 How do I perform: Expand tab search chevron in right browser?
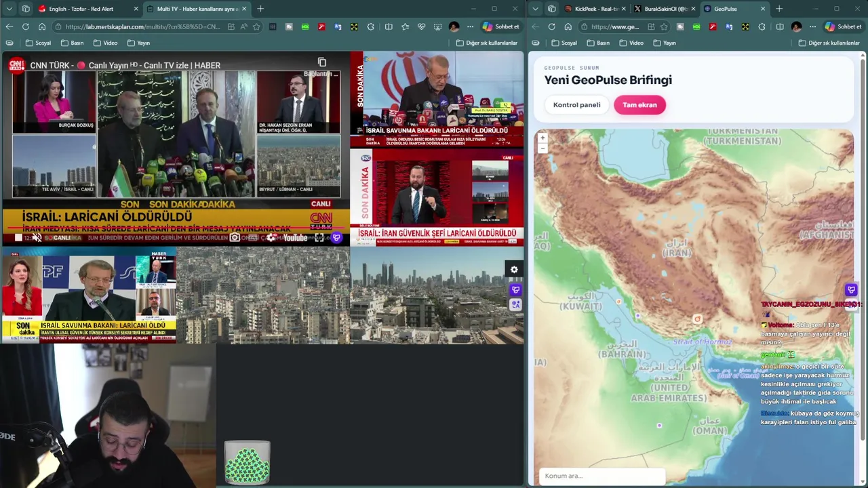tap(535, 9)
